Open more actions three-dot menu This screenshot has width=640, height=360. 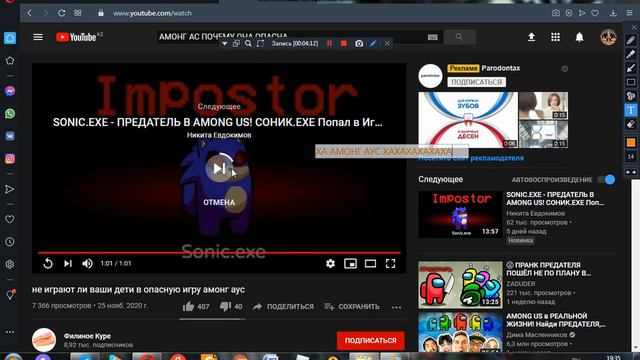click(x=396, y=307)
